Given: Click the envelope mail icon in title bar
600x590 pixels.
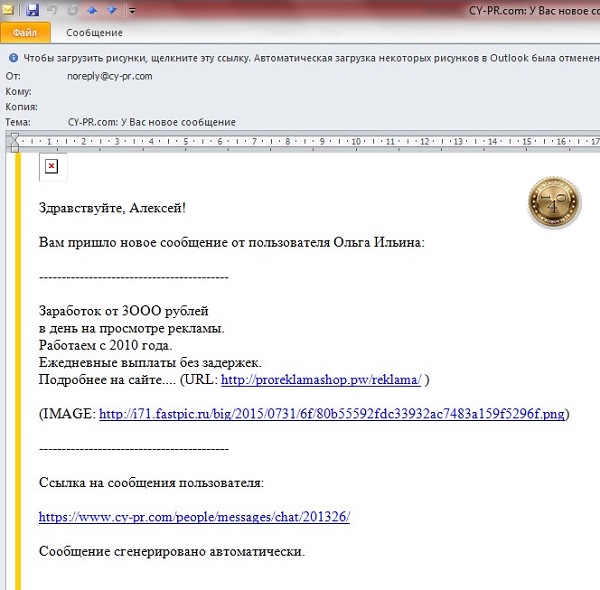Looking at the screenshot, I should coord(7,10).
